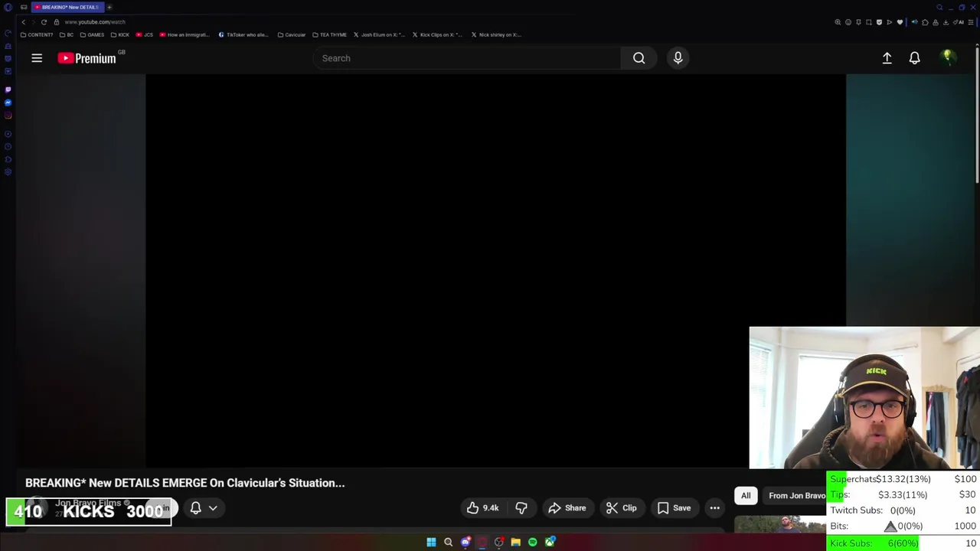The width and height of the screenshot is (980, 551).
Task: Open the GAMES bookmarks folder
Action: [92, 34]
